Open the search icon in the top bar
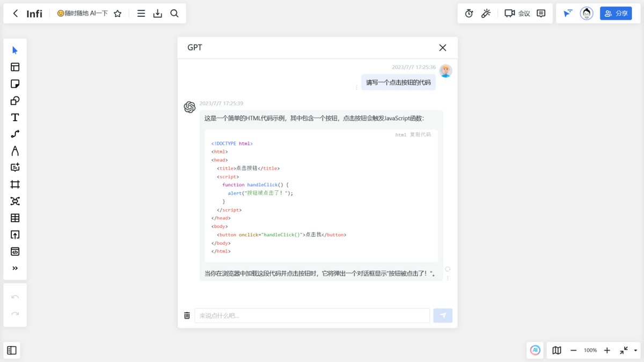 (x=174, y=13)
